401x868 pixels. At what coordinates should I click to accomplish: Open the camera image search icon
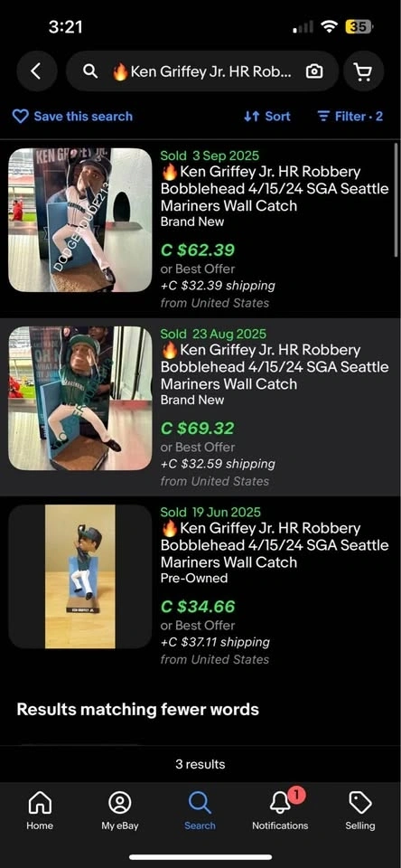(x=314, y=71)
